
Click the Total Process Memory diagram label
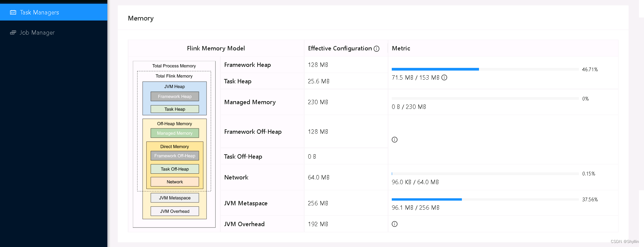point(174,66)
